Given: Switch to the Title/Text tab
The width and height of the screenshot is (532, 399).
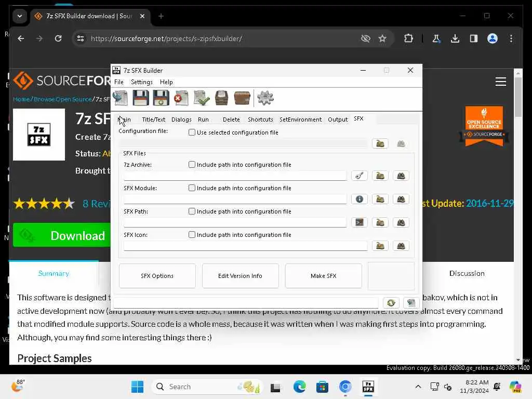Looking at the screenshot, I should (x=153, y=119).
